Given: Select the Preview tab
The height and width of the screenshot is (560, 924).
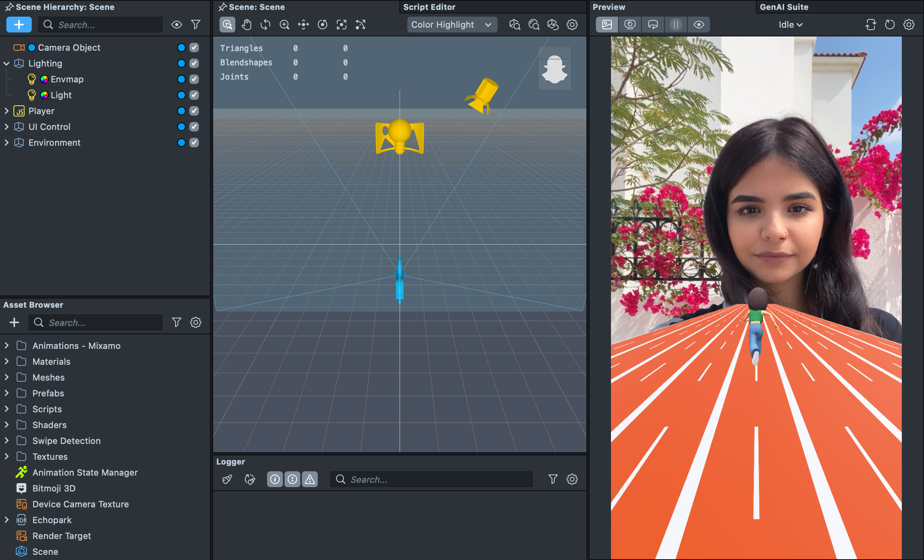Looking at the screenshot, I should (609, 7).
